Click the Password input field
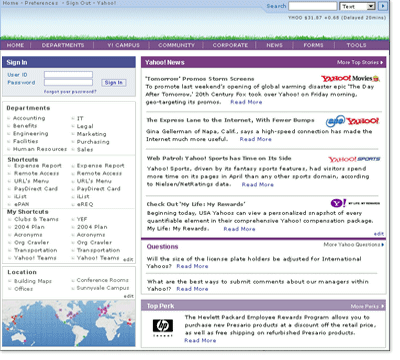Viewport: 400px width, 360px height. [x=68, y=82]
